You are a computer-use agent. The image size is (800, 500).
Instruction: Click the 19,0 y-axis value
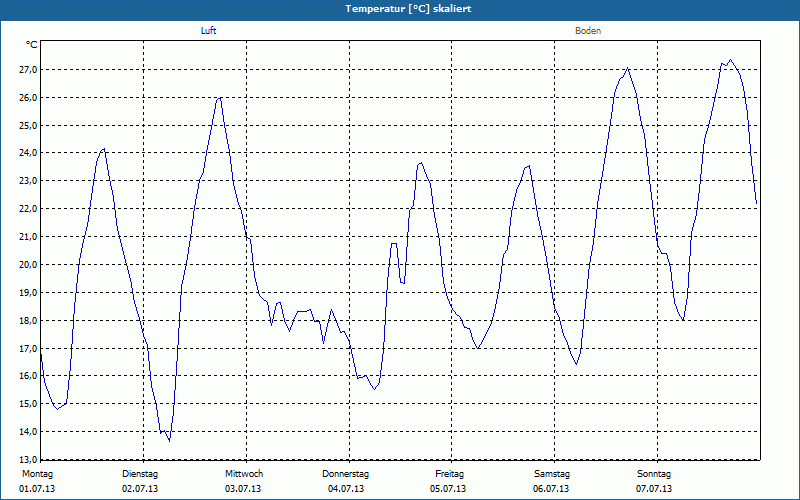pos(29,293)
